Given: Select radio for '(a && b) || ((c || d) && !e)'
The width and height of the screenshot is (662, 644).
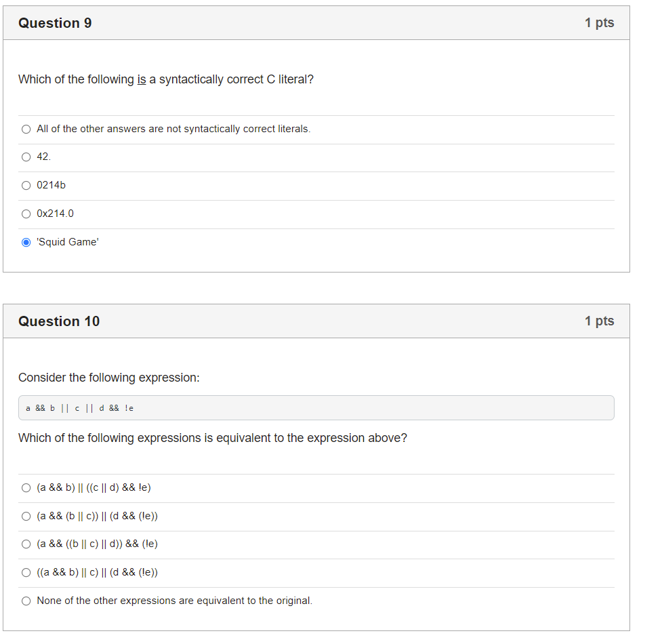Looking at the screenshot, I should tap(26, 488).
